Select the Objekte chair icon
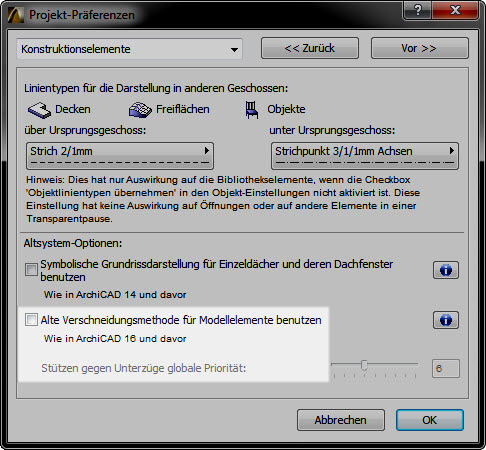This screenshot has width=486, height=450. pos(251,110)
